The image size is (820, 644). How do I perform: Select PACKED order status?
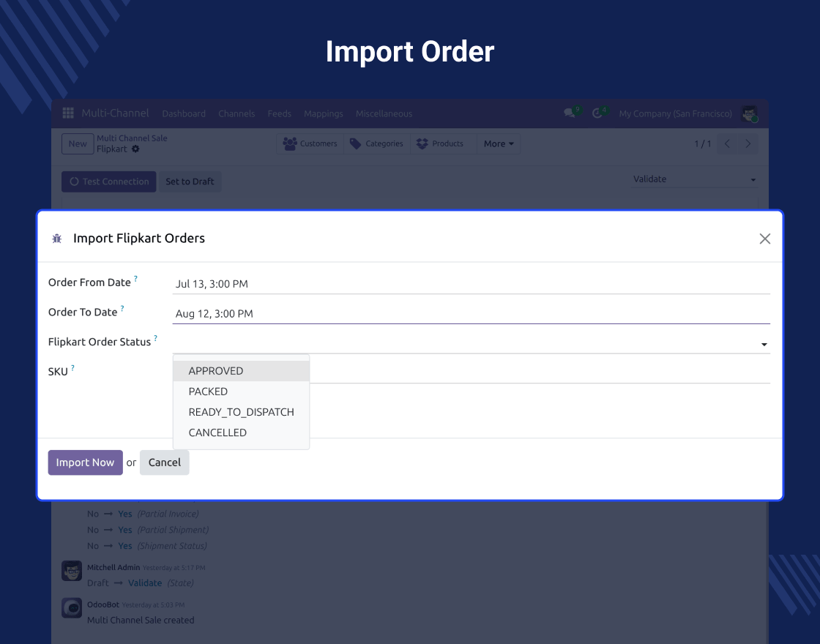pyautogui.click(x=241, y=392)
